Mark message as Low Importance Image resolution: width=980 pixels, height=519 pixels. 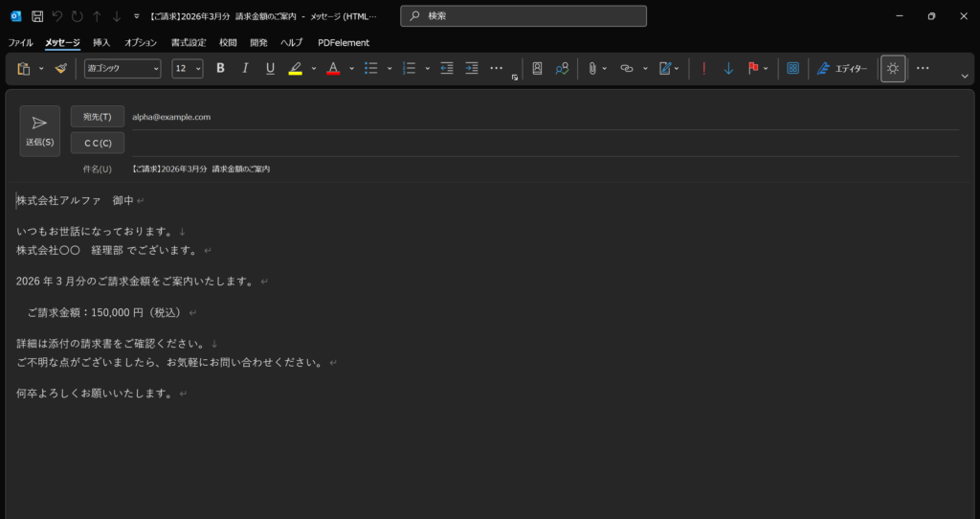tap(728, 69)
